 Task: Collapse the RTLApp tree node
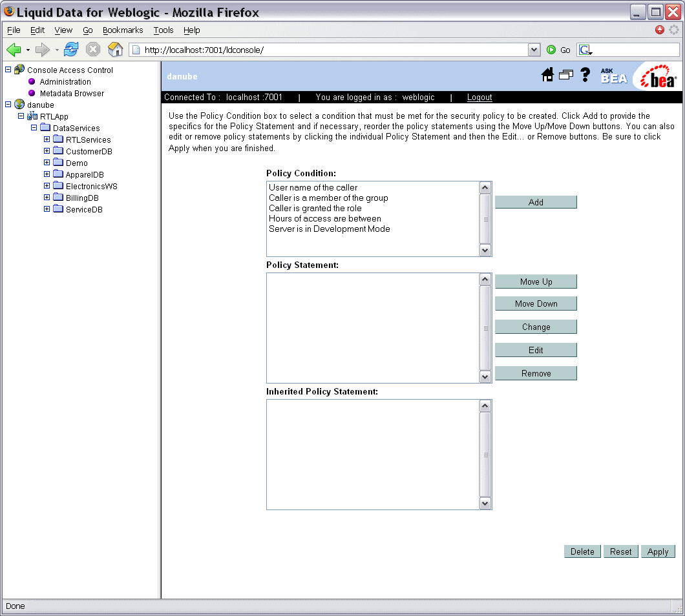(21, 116)
